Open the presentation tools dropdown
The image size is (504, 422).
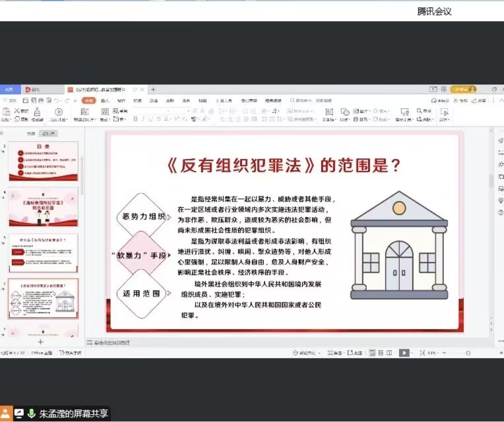pyautogui.click(x=402, y=120)
